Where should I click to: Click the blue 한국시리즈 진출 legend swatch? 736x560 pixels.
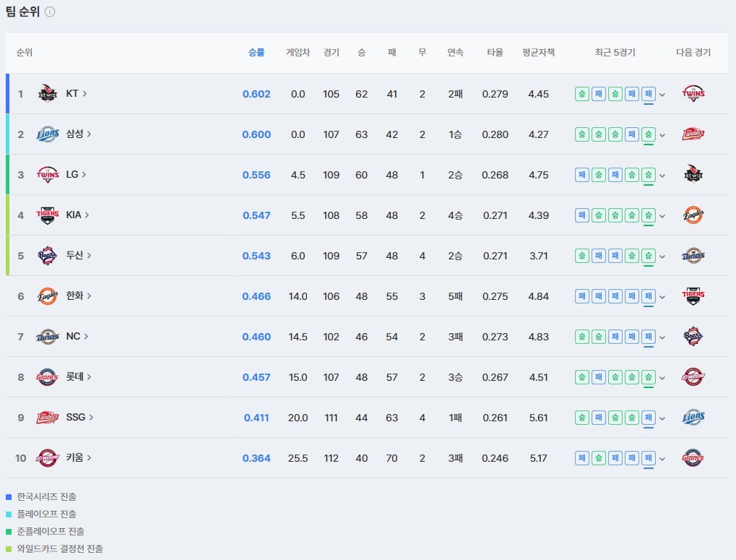pos(9,496)
